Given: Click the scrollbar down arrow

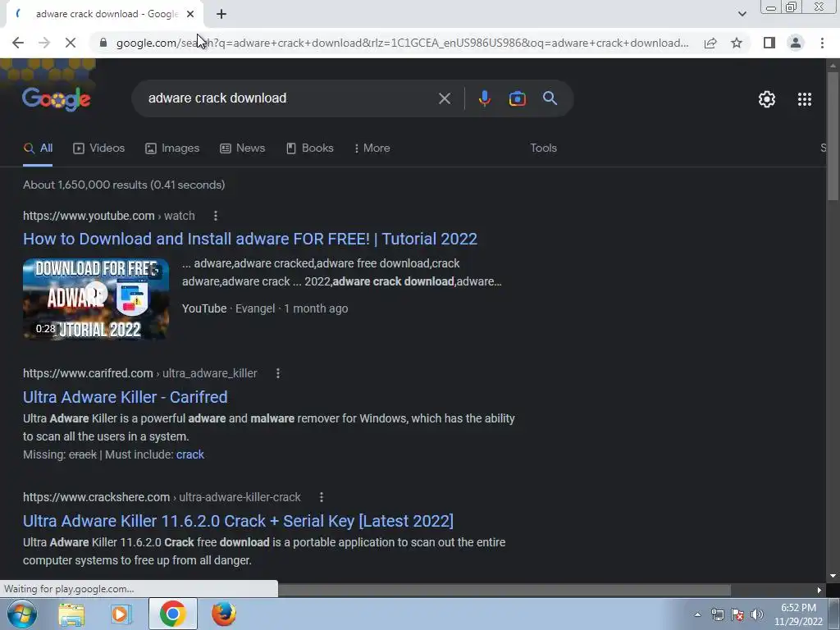Looking at the screenshot, I should coord(833,576).
